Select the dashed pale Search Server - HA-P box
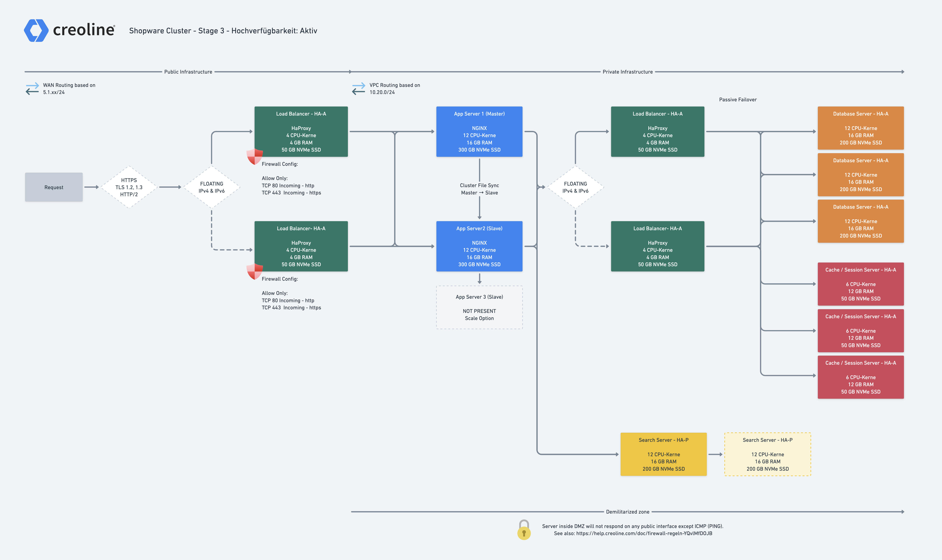 pos(768,454)
